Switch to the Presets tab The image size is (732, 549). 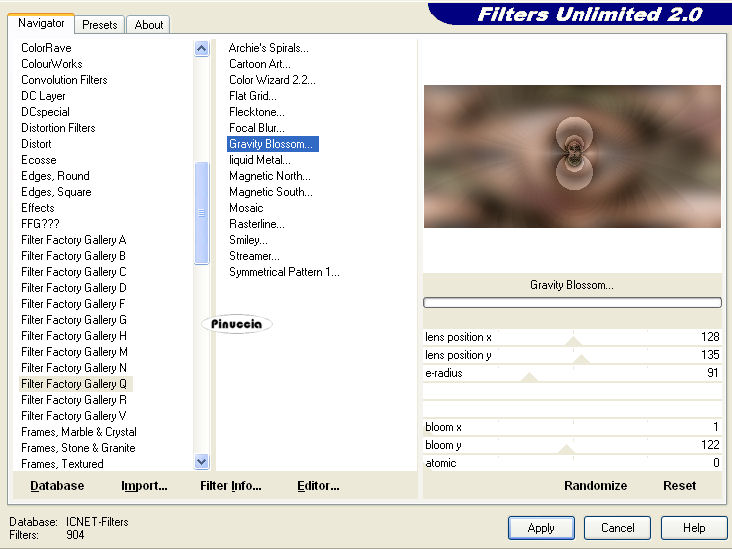tap(99, 25)
